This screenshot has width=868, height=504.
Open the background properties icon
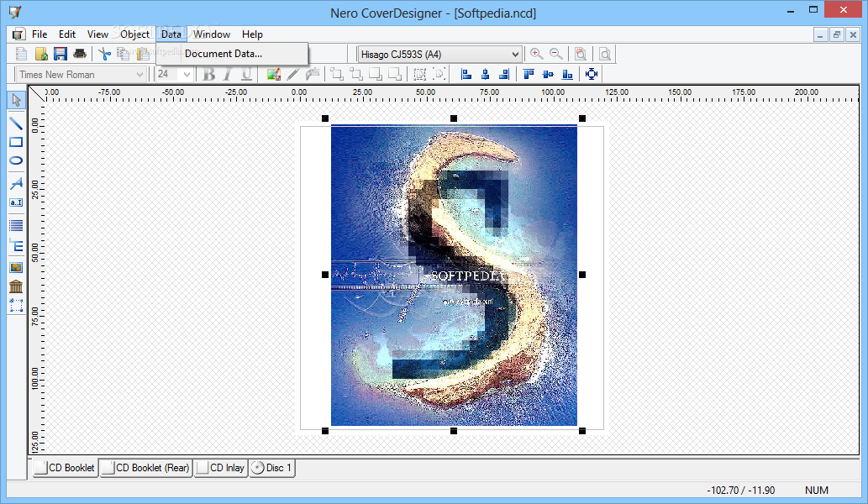tap(273, 74)
